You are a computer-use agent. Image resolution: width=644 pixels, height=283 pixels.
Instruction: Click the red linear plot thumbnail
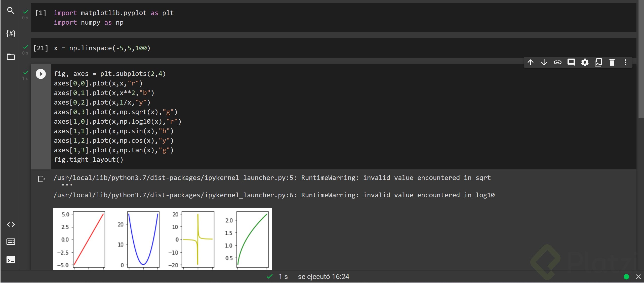click(x=89, y=239)
